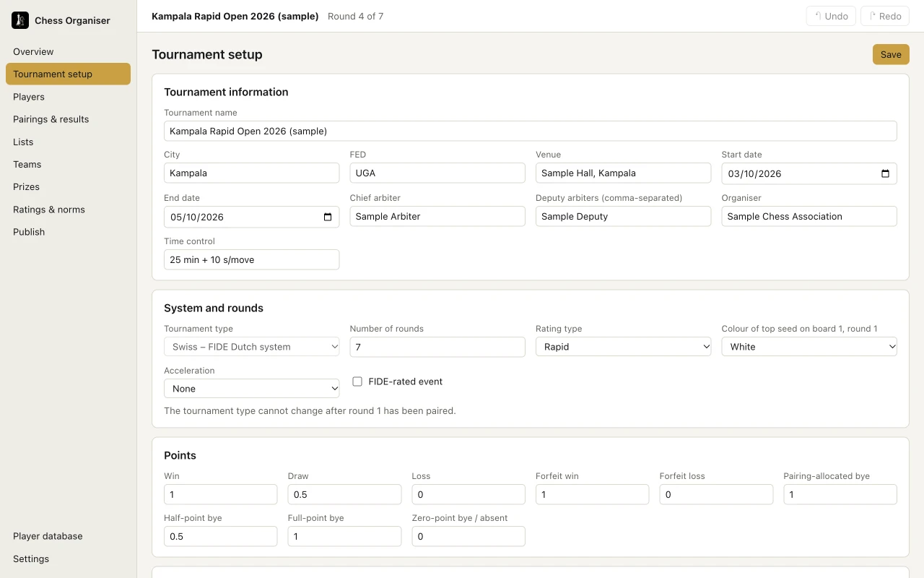The height and width of the screenshot is (578, 924).
Task: Enable the FIDE-rated event checkbox
Action: (357, 381)
